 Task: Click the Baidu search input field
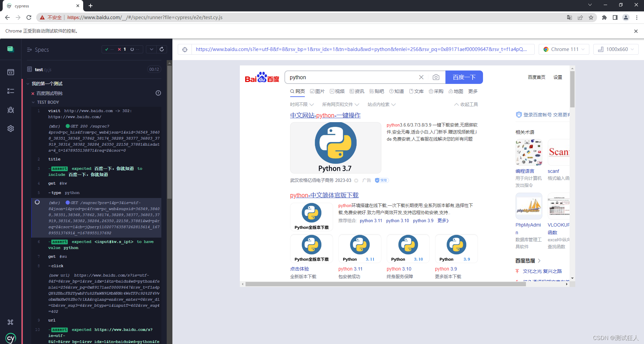pyautogui.click(x=352, y=77)
